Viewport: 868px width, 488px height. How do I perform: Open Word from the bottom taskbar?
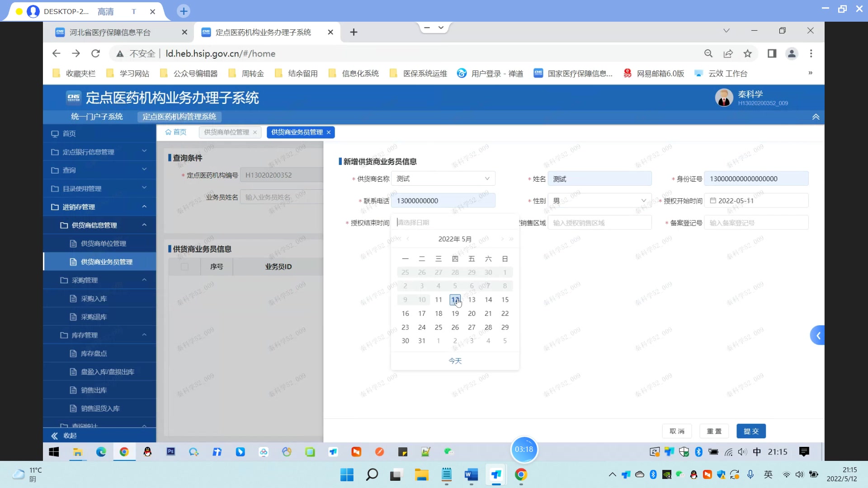471,475
